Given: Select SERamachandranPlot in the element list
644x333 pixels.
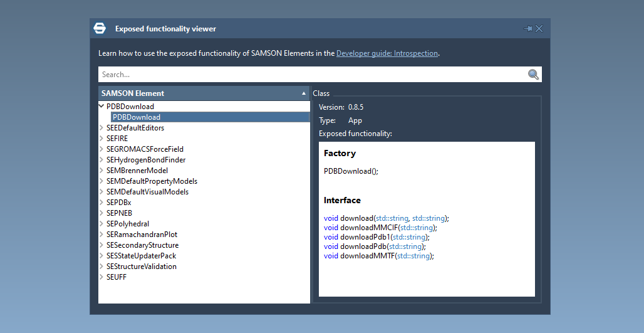Looking at the screenshot, I should [x=142, y=235].
